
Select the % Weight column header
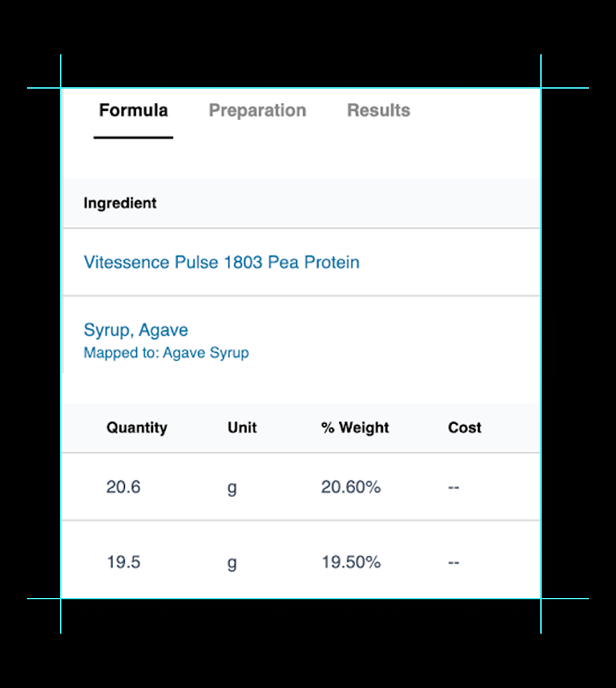(355, 428)
